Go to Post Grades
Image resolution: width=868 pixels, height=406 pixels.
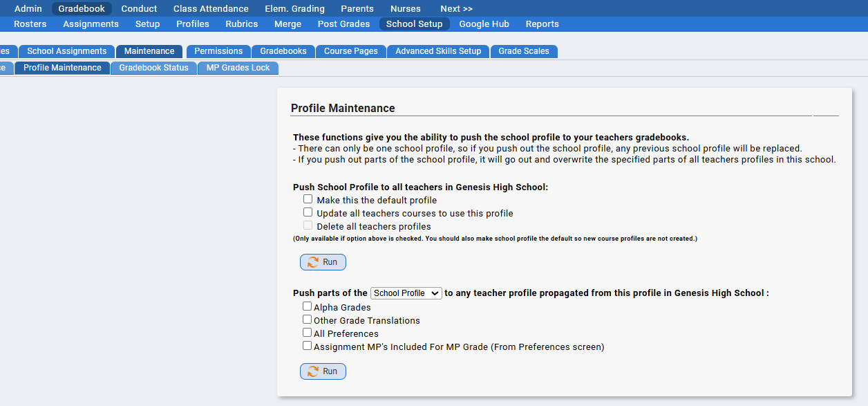pos(343,24)
